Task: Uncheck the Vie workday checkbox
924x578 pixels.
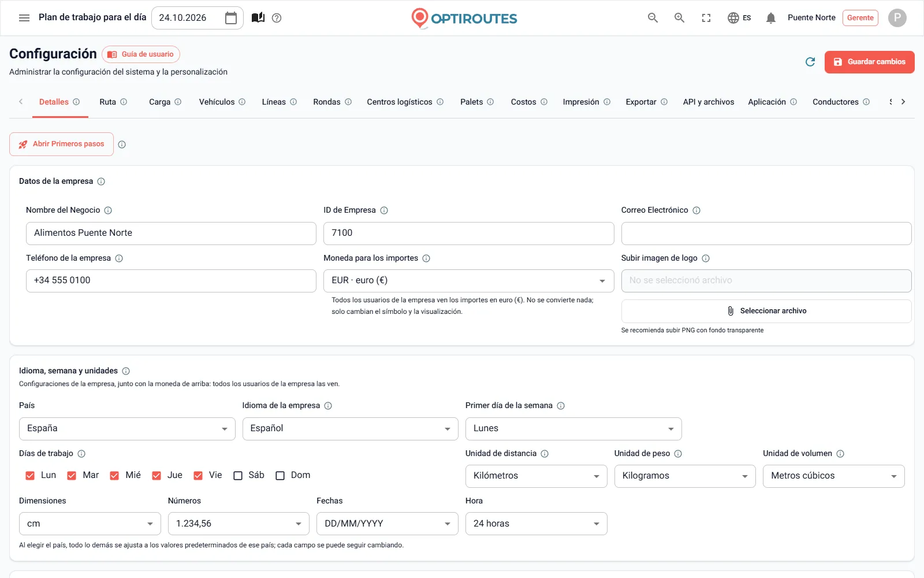Action: pos(198,476)
